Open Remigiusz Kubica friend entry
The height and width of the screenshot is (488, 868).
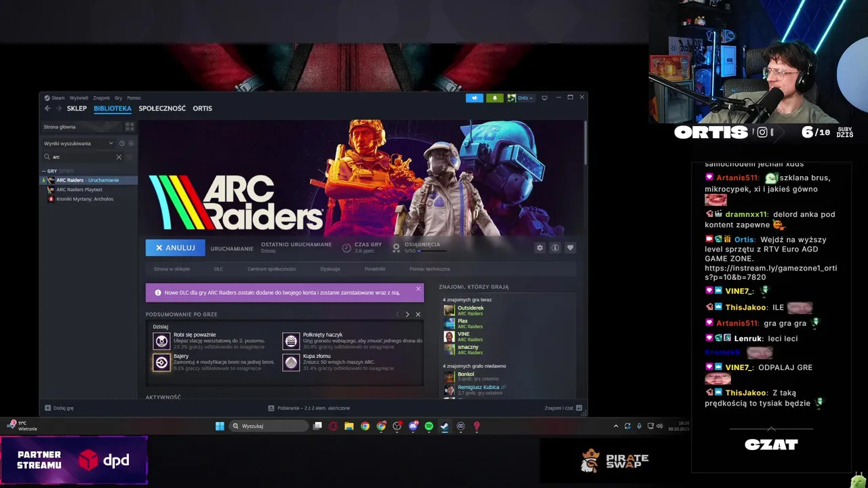click(475, 390)
